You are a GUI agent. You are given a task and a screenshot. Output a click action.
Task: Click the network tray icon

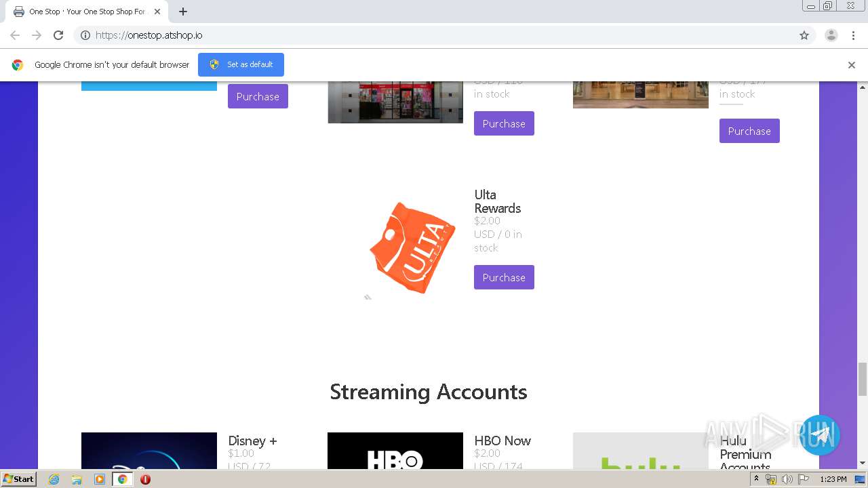tap(771, 479)
